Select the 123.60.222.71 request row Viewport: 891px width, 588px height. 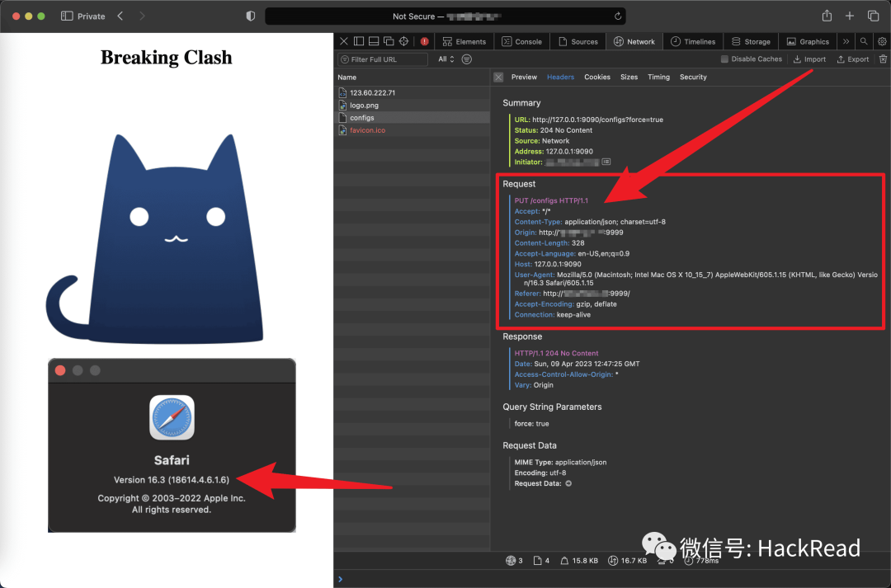412,92
